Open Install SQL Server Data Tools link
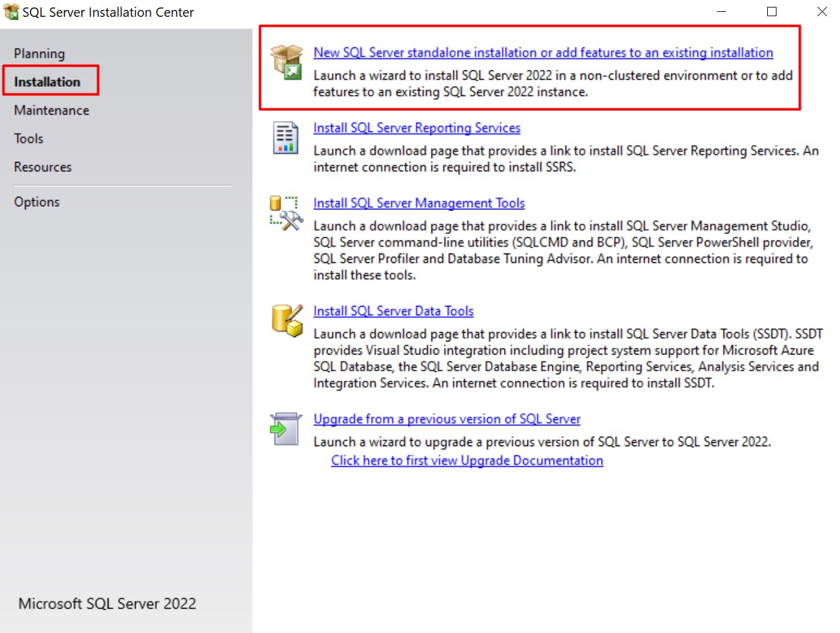 [x=394, y=311]
